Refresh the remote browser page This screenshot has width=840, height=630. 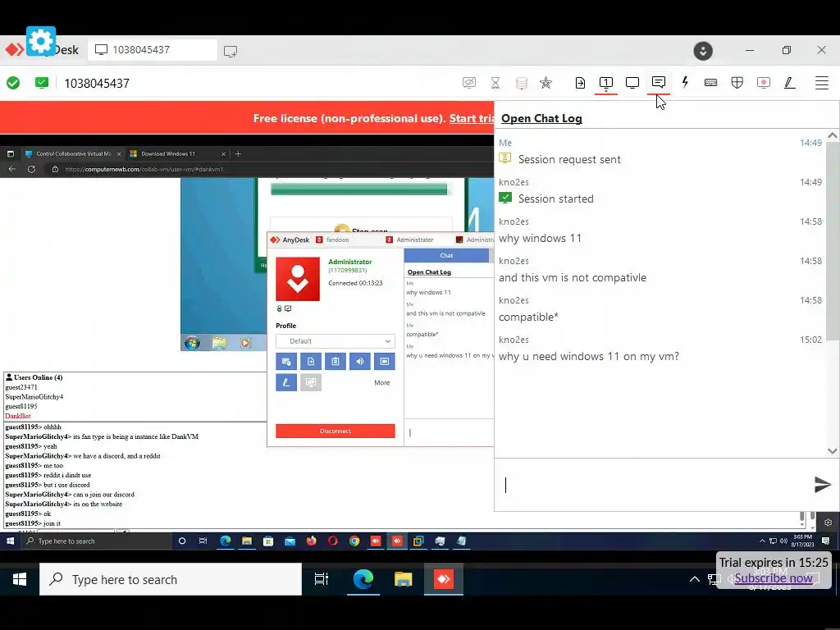tap(32, 169)
